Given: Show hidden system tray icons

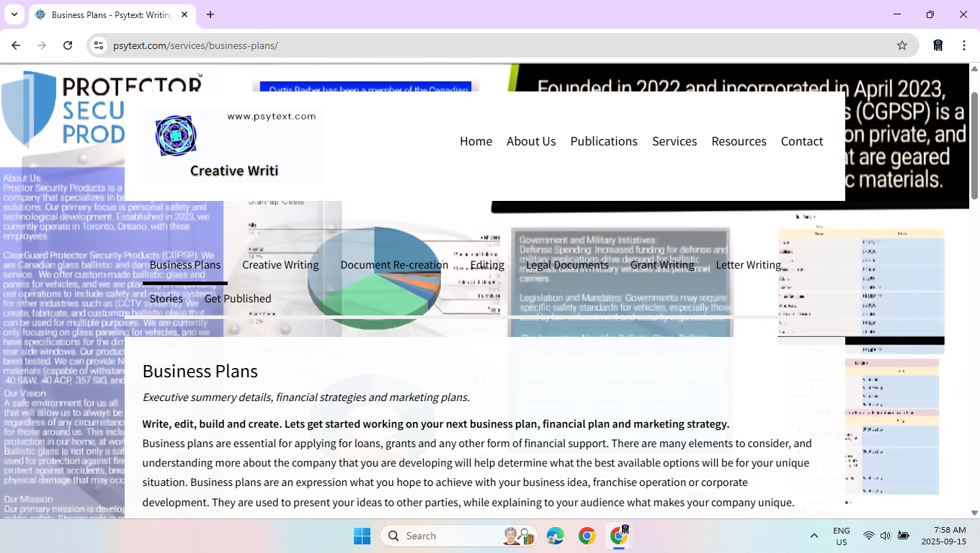Looking at the screenshot, I should pos(814,536).
